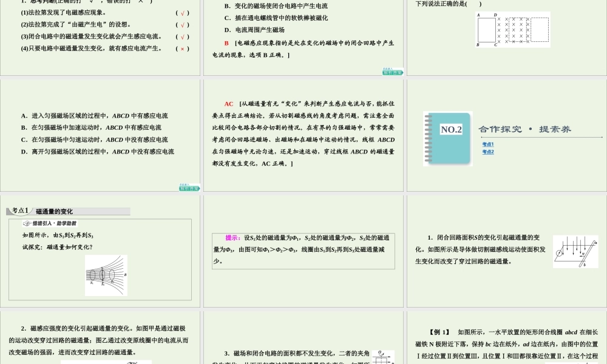Click statement (1) 法拉第发现了电磁感应现象
607x364 pixels.
tap(64, 13)
